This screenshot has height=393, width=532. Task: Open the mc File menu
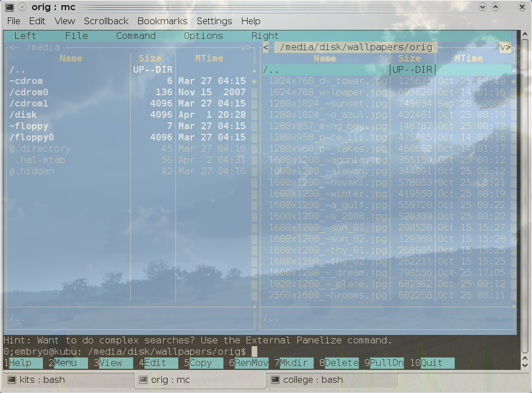coord(76,36)
